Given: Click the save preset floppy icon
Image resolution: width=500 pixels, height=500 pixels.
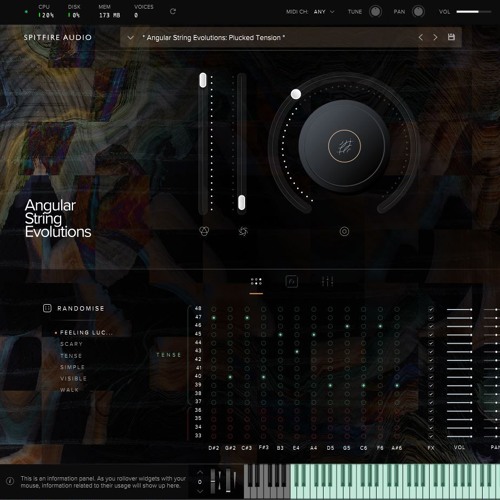Looking at the screenshot, I should pos(451,37).
